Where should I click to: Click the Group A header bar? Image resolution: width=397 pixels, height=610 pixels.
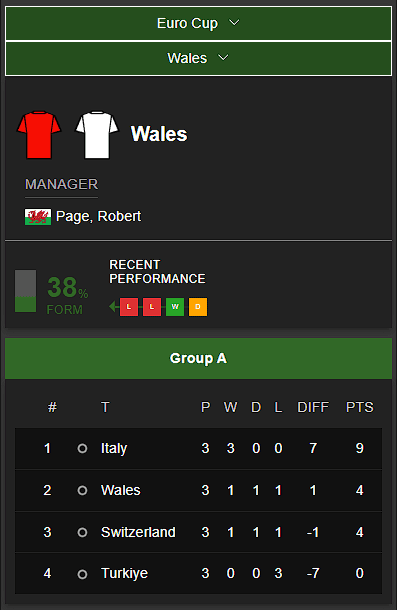pyautogui.click(x=198, y=358)
